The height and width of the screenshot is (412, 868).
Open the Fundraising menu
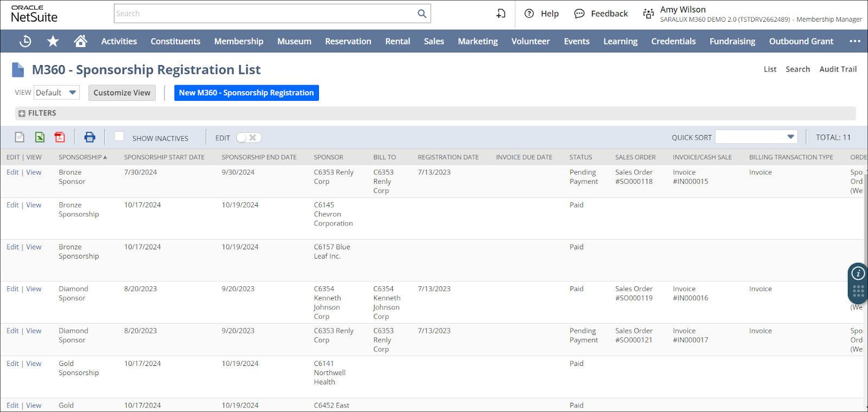click(x=732, y=41)
